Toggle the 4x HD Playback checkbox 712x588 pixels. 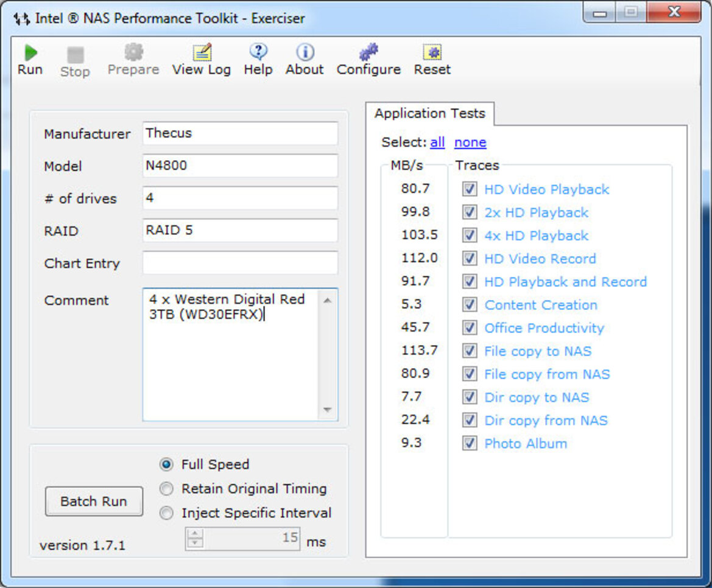pos(470,235)
